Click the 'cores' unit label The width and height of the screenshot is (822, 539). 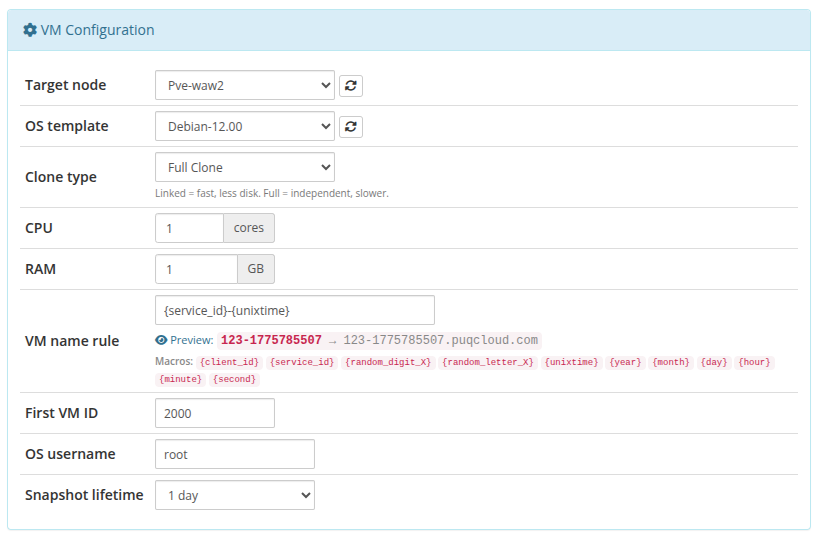[x=249, y=228]
